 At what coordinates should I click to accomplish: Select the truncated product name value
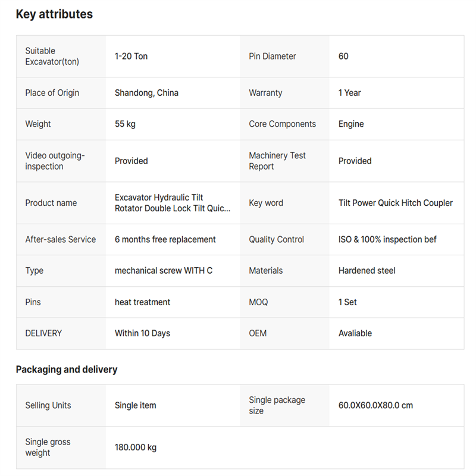(x=173, y=203)
